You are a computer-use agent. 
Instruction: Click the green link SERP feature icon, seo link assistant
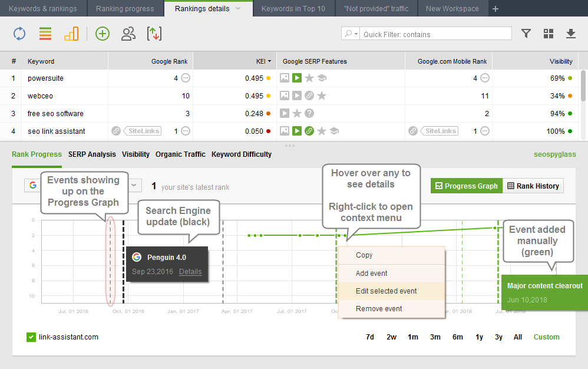coord(309,131)
